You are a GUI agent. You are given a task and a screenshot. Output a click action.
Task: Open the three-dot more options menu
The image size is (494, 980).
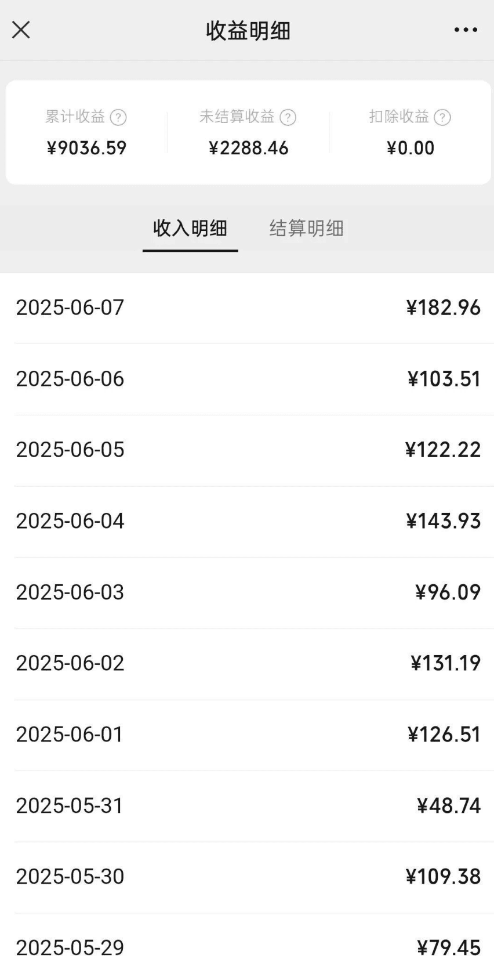point(466,30)
